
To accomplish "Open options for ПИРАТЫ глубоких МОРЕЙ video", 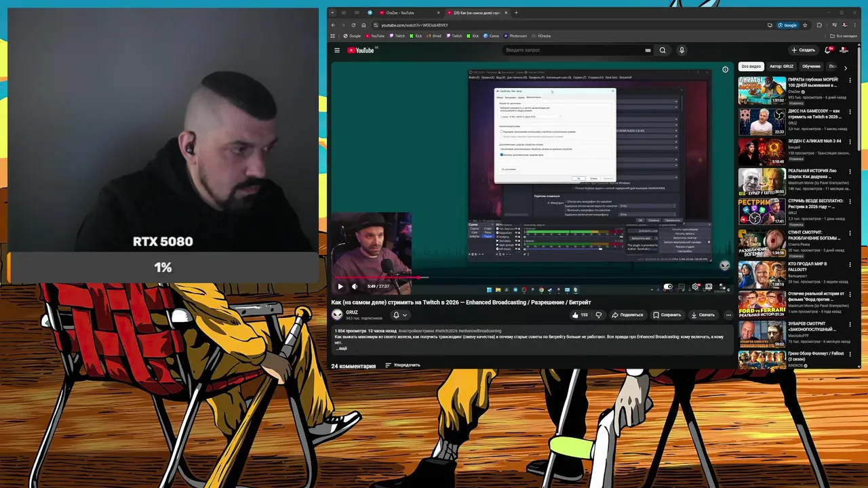I will 850,81.
